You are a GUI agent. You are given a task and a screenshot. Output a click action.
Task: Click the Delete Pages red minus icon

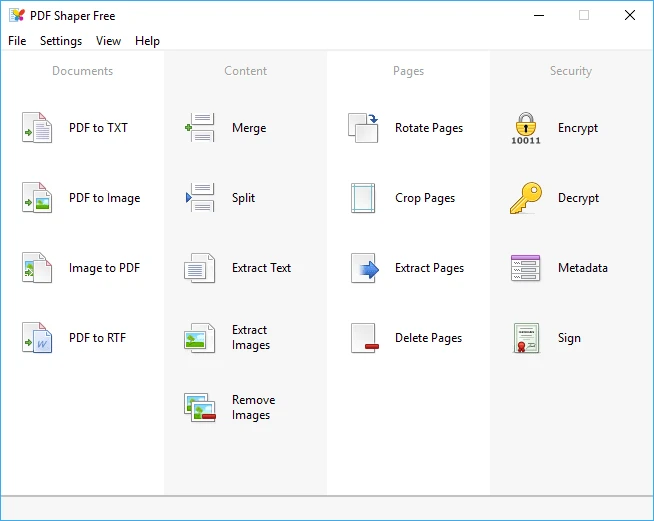click(x=365, y=338)
